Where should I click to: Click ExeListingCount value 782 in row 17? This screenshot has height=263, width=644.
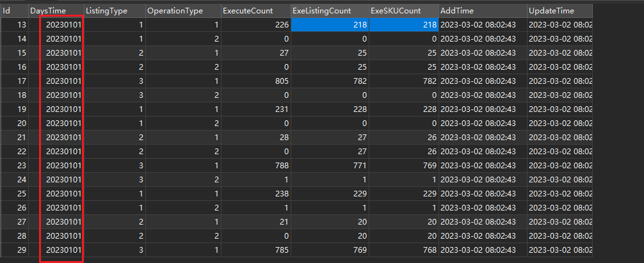(x=330, y=81)
